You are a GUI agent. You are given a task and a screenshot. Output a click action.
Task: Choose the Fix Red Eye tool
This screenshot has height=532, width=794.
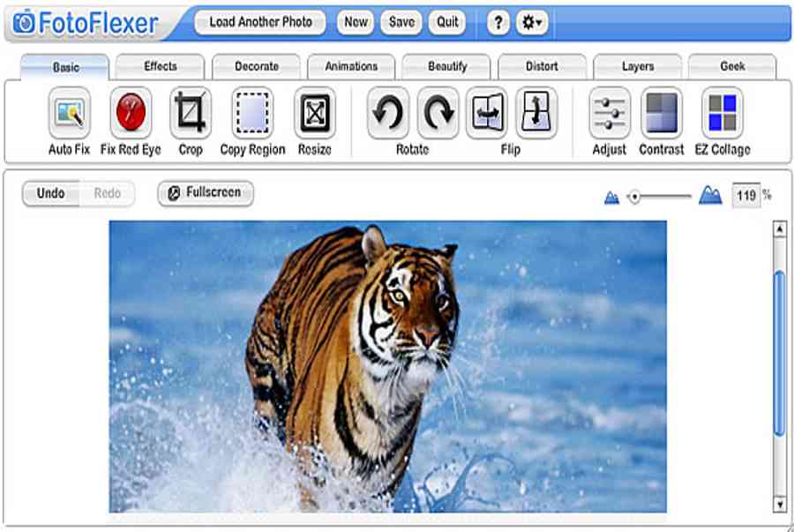(131, 112)
